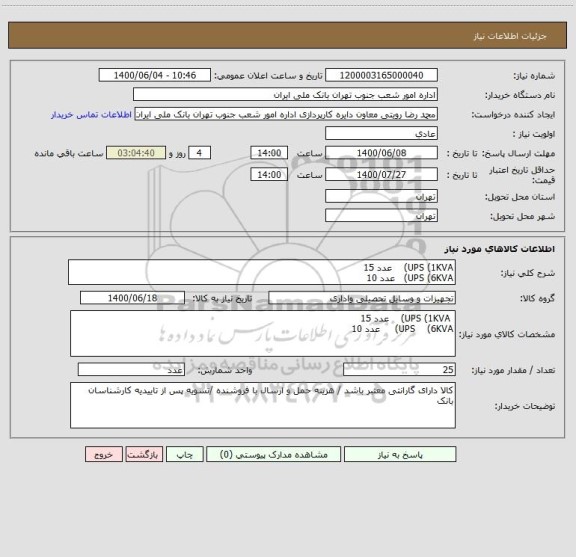Viewport: 576px width, 557px height.
Task: Click the ساعت باقی مانده label
Action: [x=69, y=153]
